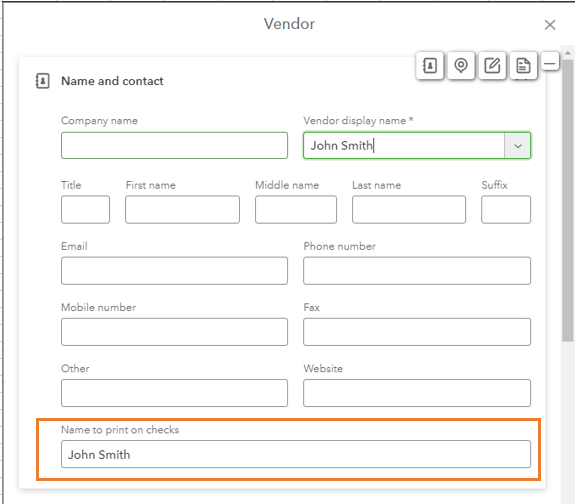Click the Website field
The width and height of the screenshot is (575, 504).
417,393
